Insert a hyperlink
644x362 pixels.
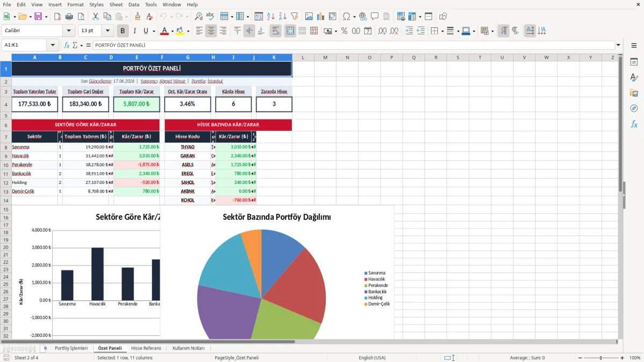pyautogui.click(x=363, y=17)
